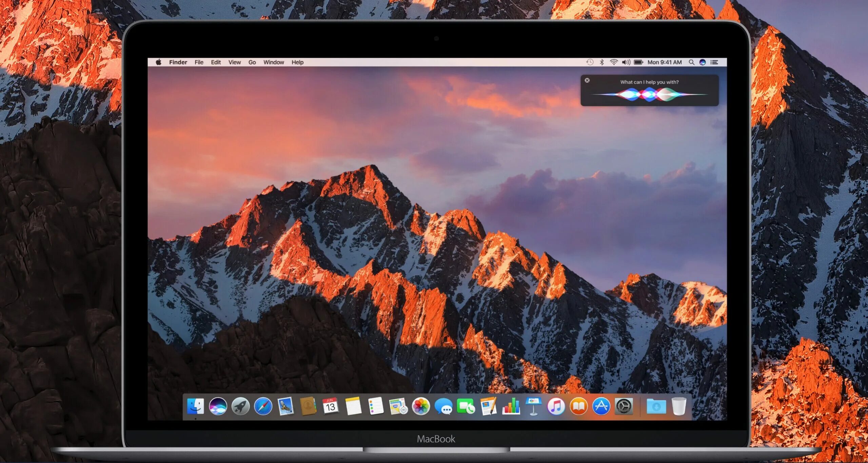Viewport: 868px width, 463px height.
Task: Close the Siri 'What can I help' panel
Action: pos(587,80)
